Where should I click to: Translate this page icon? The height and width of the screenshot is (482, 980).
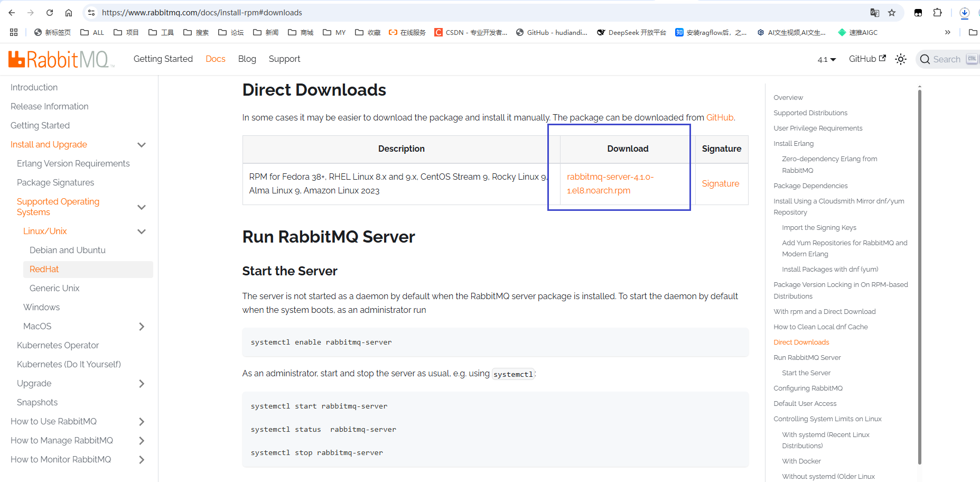(x=875, y=13)
